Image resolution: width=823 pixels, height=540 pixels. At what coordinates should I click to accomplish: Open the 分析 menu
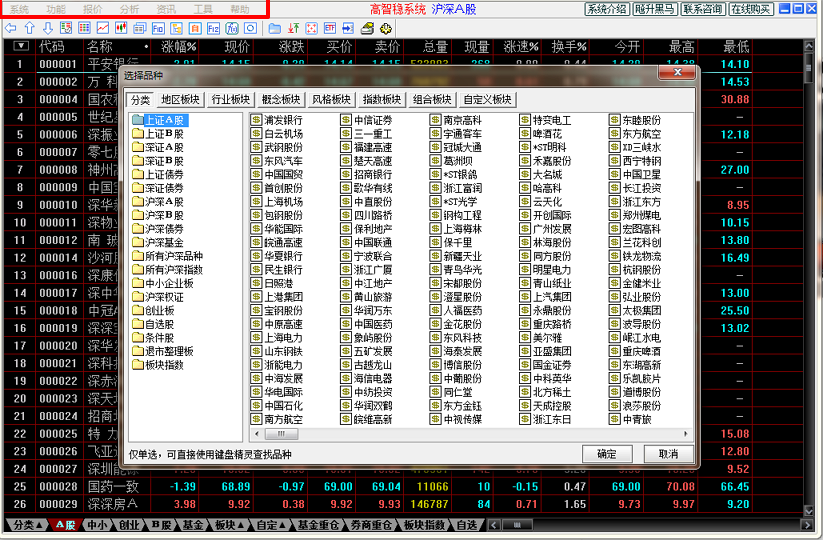click(x=130, y=9)
